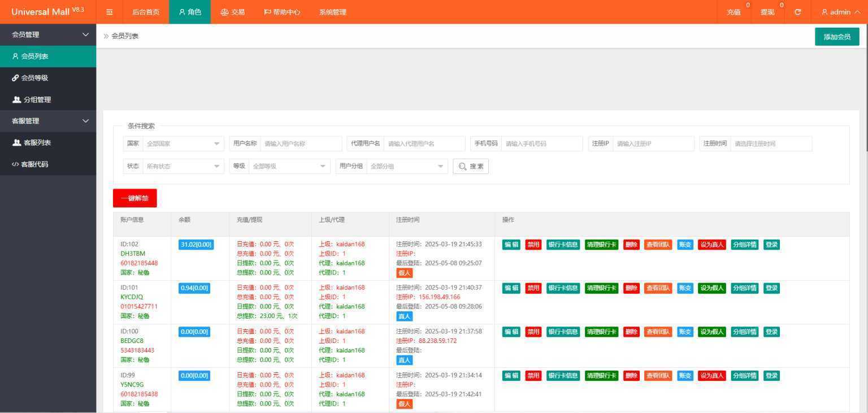The image size is (868, 413).
Task: Click the red 一键解禁 button
Action: 134,198
